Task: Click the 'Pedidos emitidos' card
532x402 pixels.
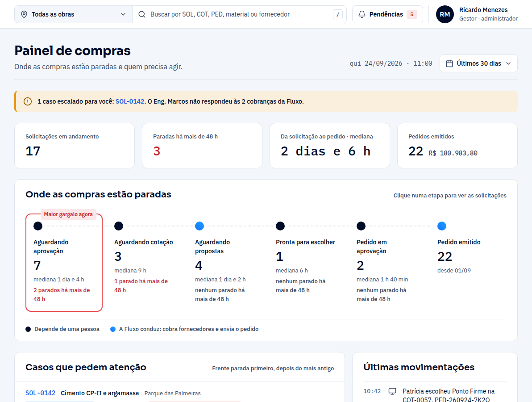Action: [457, 146]
